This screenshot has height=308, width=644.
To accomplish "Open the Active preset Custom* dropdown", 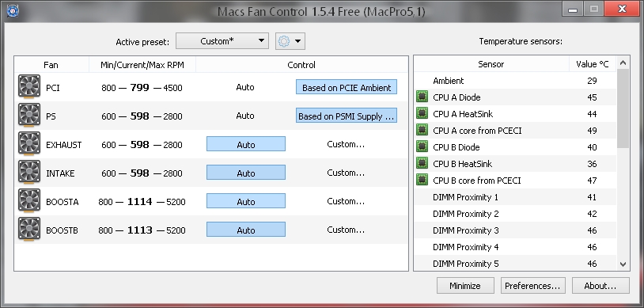I will click(222, 41).
